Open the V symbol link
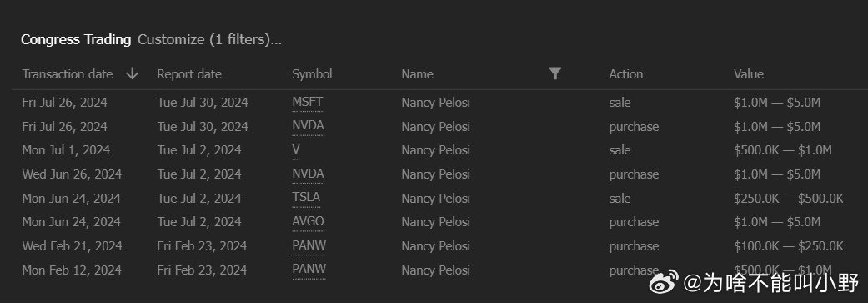Image resolution: width=868 pixels, height=303 pixels. tap(296, 150)
